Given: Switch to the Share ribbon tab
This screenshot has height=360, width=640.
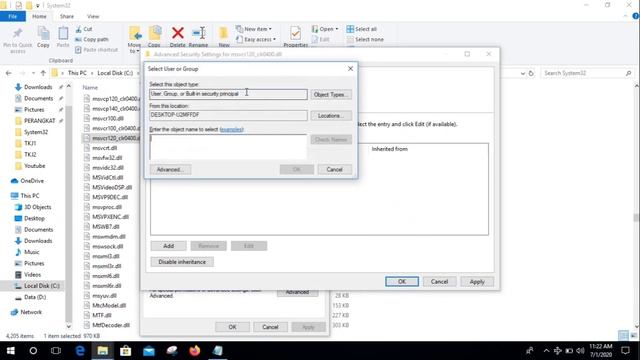Looking at the screenshot, I should click(x=67, y=16).
